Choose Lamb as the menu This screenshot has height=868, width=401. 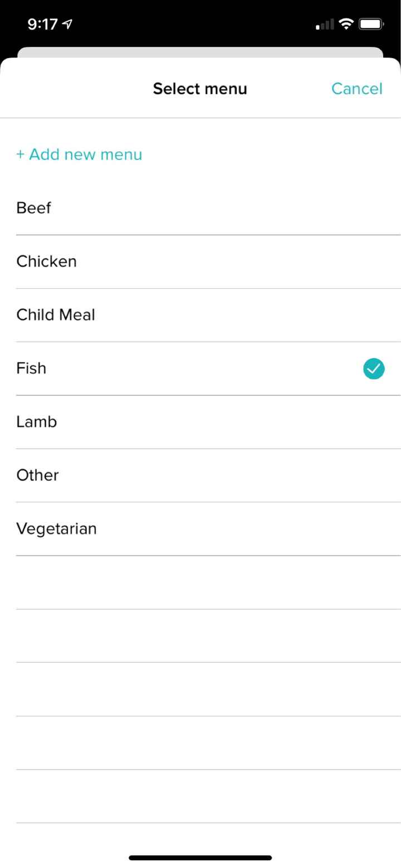[37, 422]
